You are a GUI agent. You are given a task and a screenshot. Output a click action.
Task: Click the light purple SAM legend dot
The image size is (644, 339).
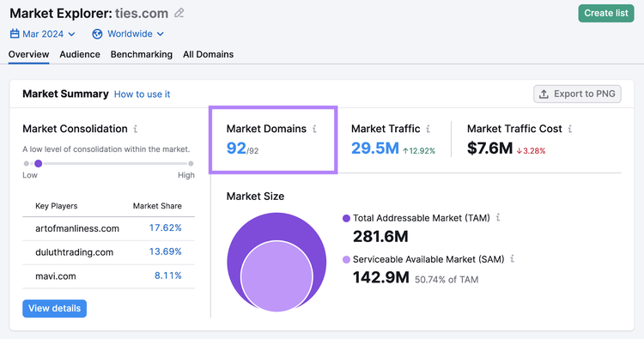(x=346, y=259)
